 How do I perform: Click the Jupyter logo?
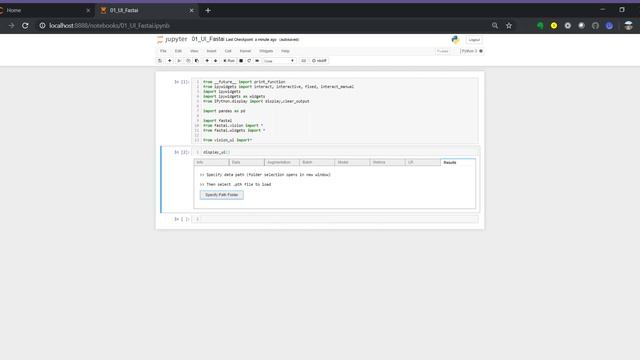point(172,39)
